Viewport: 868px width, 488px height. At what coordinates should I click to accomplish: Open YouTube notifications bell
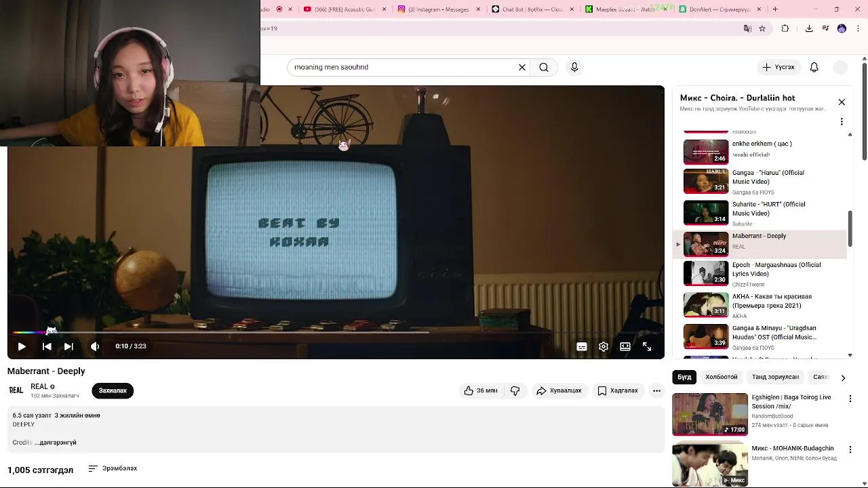pos(814,67)
